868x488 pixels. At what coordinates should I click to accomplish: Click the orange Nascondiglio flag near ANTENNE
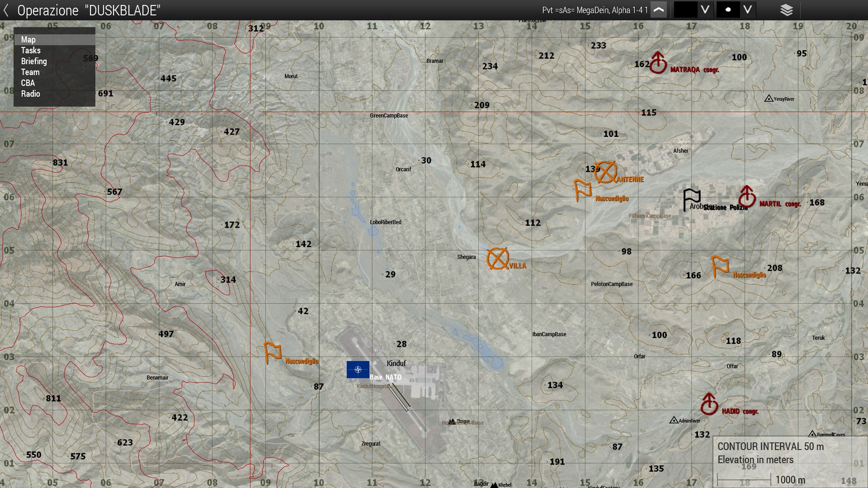583,190
